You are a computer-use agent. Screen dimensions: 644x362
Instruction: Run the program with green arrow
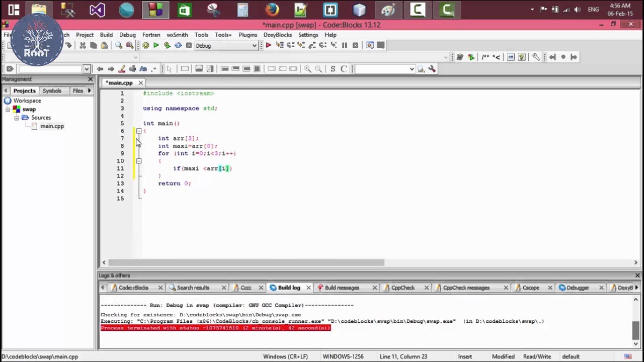click(156, 45)
